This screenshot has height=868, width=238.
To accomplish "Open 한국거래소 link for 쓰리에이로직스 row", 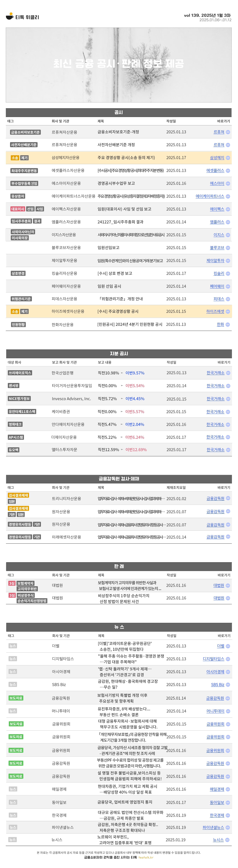I will click(x=215, y=373).
